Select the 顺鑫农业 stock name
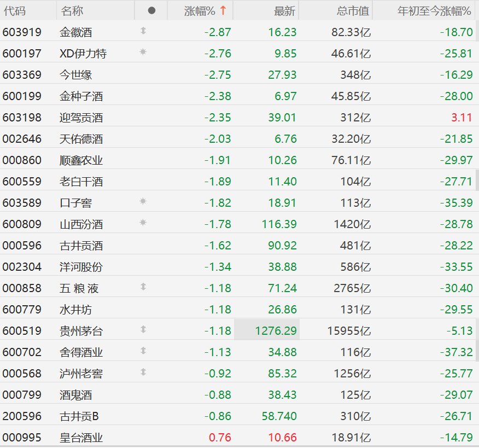Screen dimensions: 479x448 (81, 160)
